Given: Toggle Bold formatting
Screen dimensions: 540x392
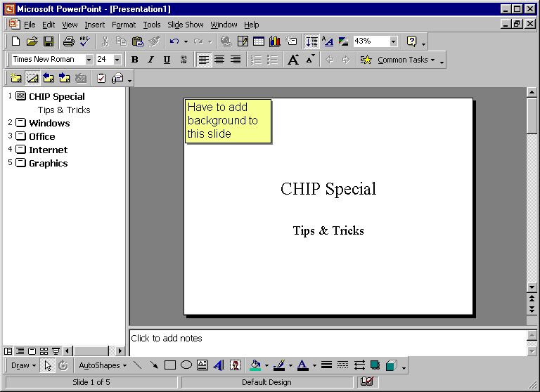Looking at the screenshot, I should [135, 60].
